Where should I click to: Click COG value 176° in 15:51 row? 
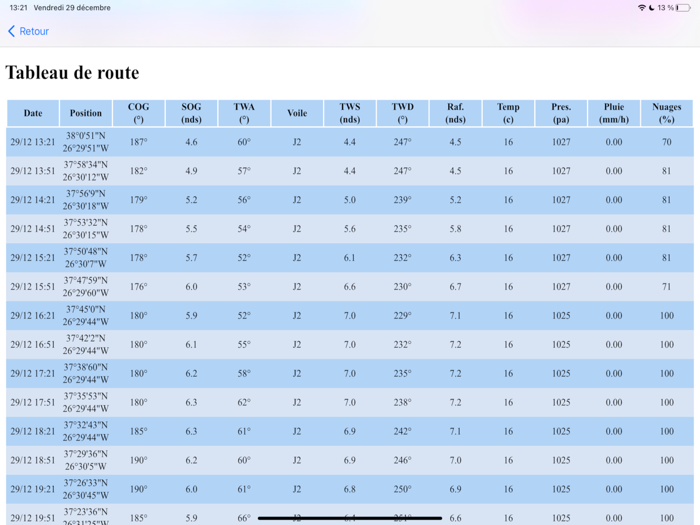(x=138, y=287)
